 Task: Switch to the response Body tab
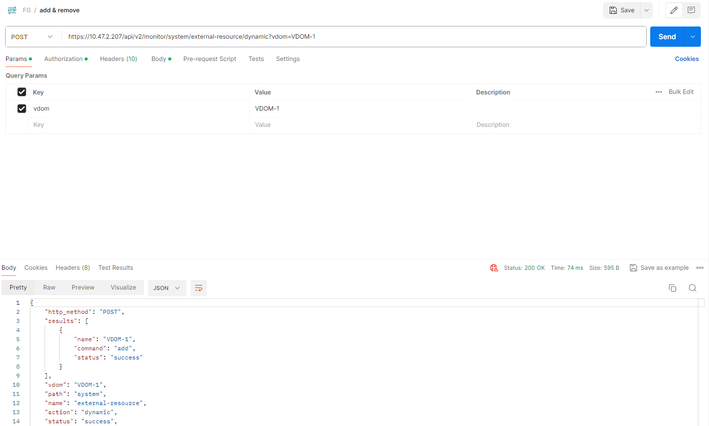[x=9, y=268]
